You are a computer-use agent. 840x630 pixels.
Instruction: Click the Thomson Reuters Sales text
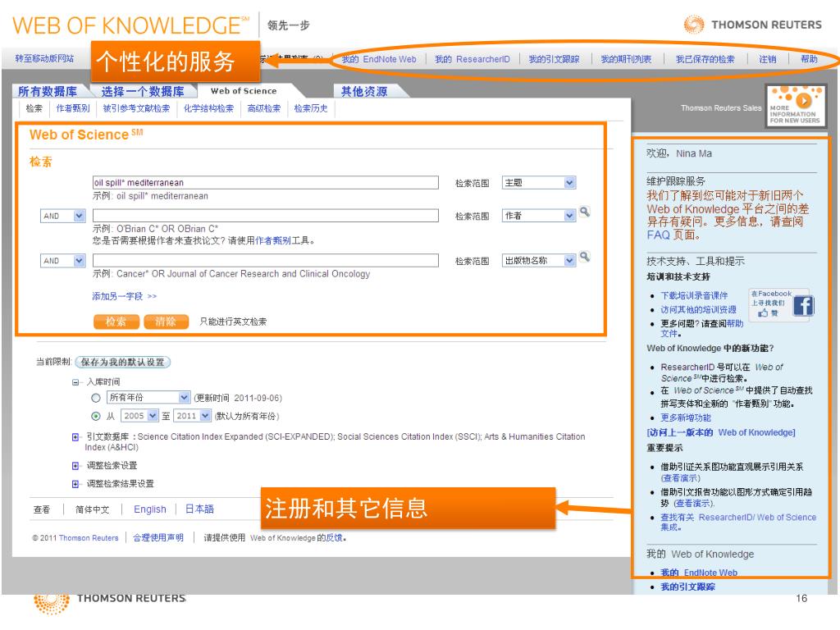(721, 108)
